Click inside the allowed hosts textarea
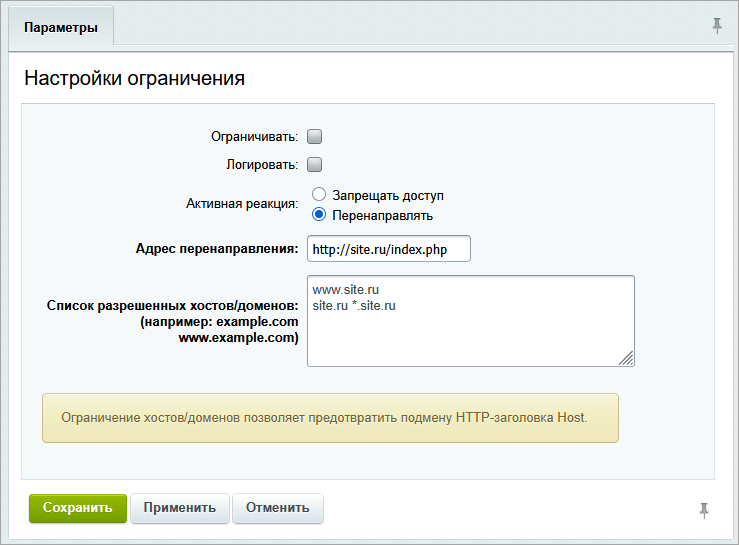Viewport: 739px width, 545px height. (471, 321)
